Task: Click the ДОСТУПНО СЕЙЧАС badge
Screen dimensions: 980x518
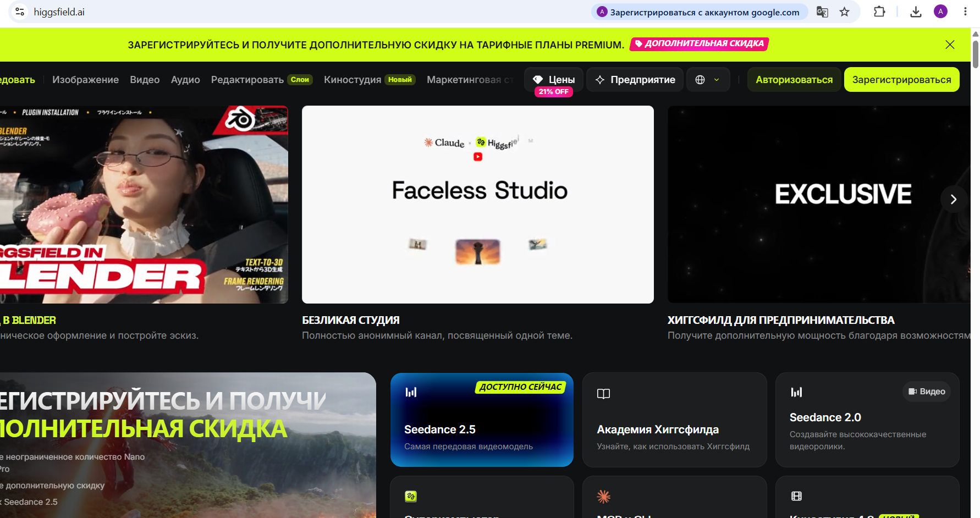Action: coord(520,387)
